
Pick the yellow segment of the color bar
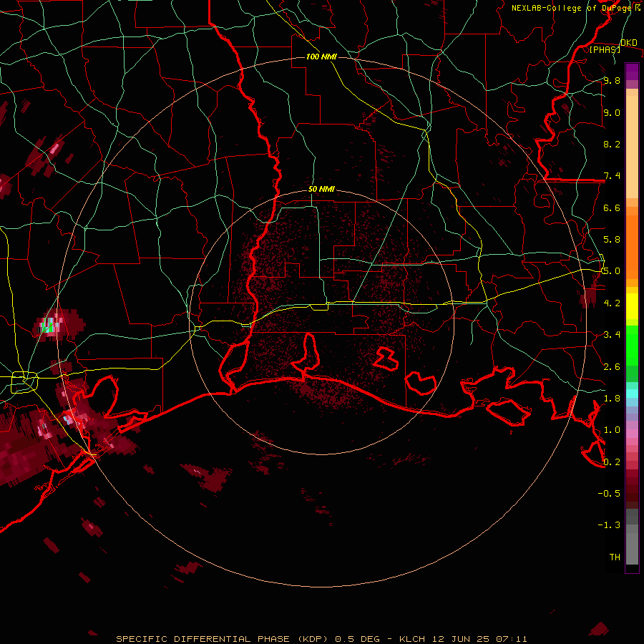point(632,306)
